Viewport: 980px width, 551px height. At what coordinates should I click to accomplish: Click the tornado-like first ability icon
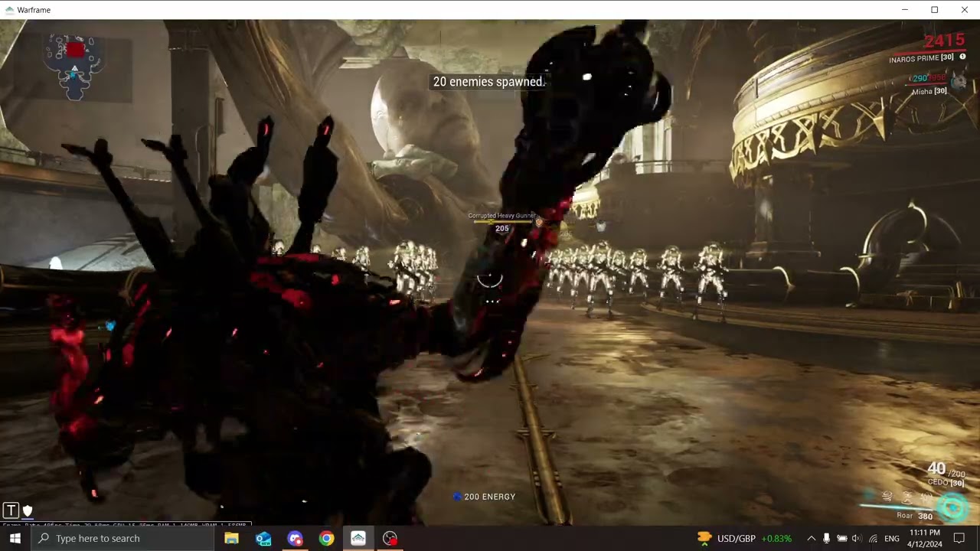coord(887,497)
